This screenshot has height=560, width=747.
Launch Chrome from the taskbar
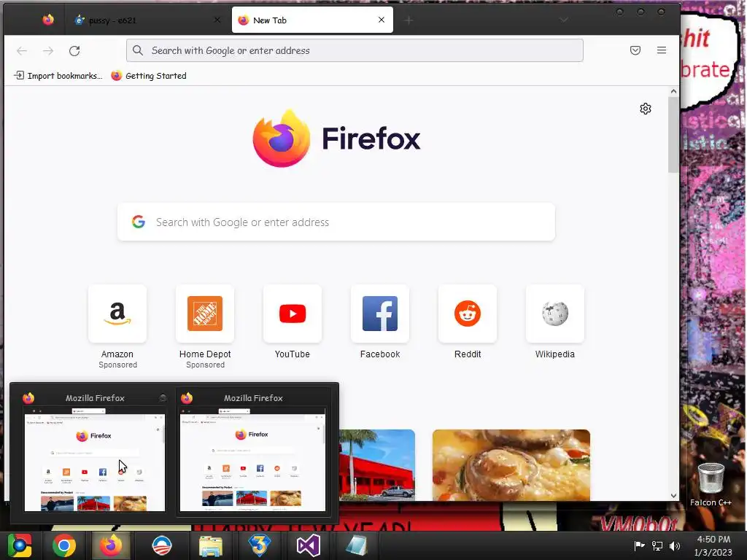point(64,545)
